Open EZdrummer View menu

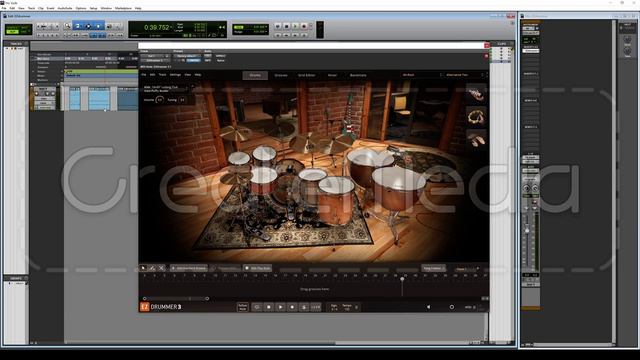pyautogui.click(x=187, y=75)
